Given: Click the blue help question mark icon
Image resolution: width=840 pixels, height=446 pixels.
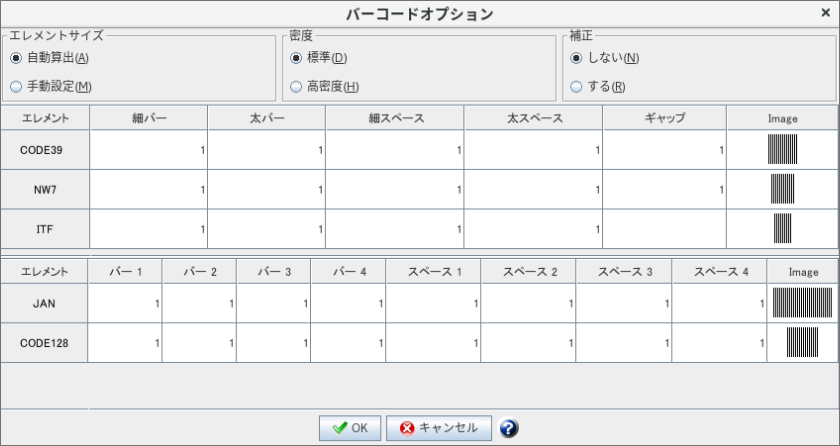Looking at the screenshot, I should pyautogui.click(x=508, y=428).
